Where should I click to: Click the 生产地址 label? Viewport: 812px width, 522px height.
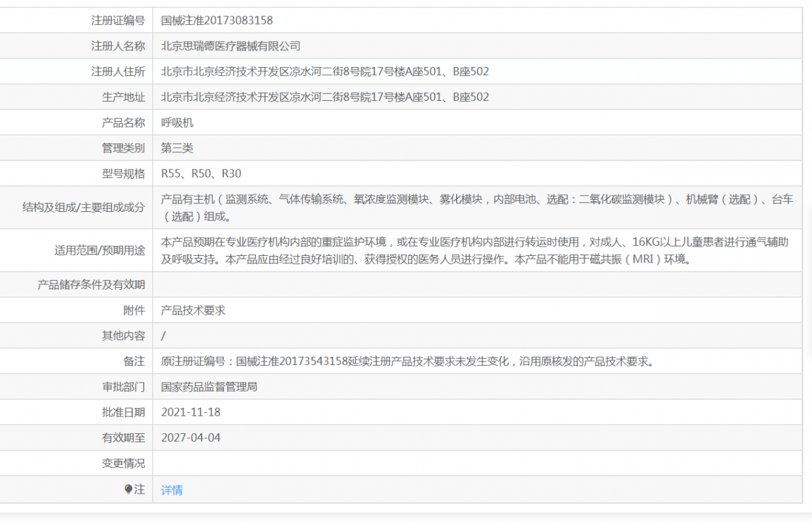click(123, 97)
